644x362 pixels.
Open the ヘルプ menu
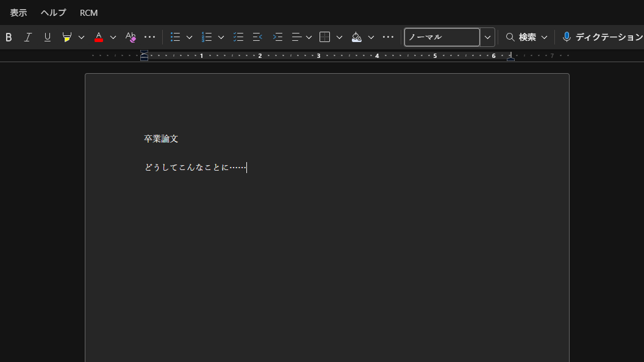[x=54, y=13]
